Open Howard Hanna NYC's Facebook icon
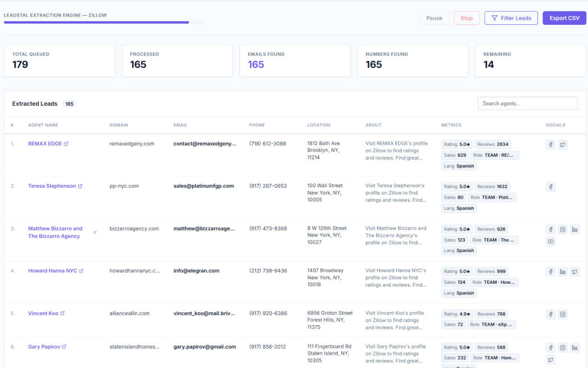The width and height of the screenshot is (588, 368). pyautogui.click(x=551, y=272)
